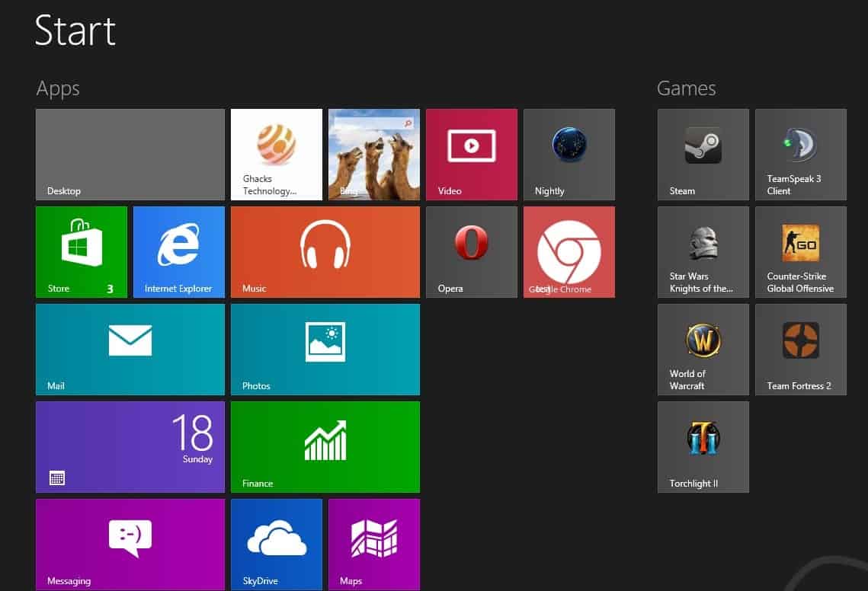This screenshot has height=591, width=868.
Task: Open the Music app
Action: point(325,251)
